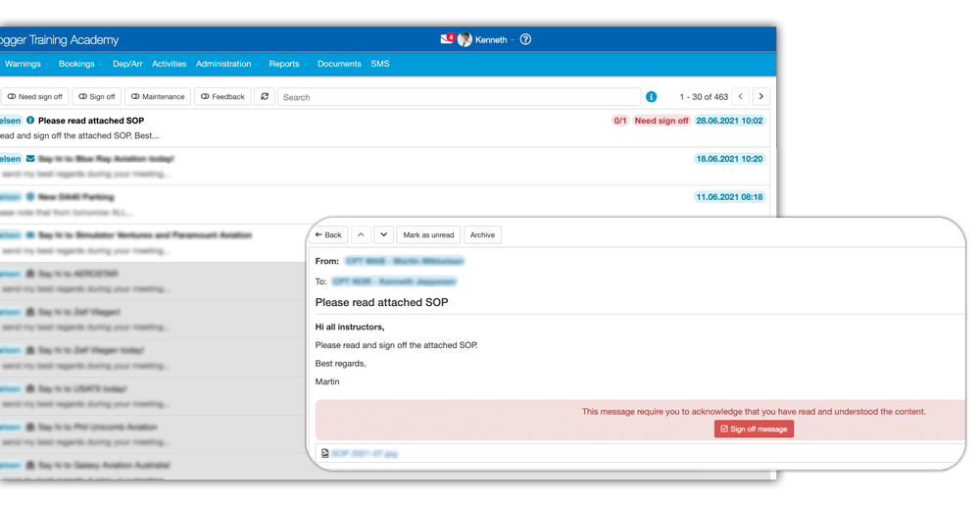Open the attached SOP file link
The height and width of the screenshot is (506, 980).
365,453
